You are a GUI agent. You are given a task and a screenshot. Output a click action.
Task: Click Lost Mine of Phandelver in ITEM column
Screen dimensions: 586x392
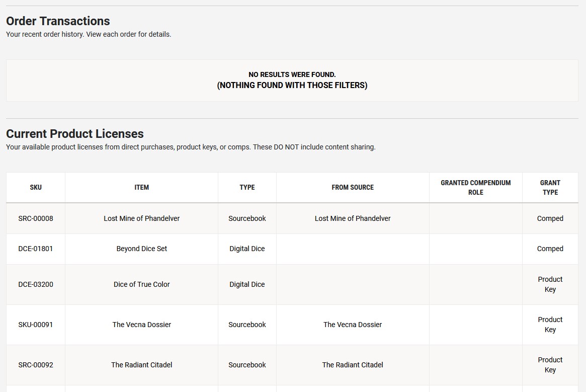click(141, 218)
